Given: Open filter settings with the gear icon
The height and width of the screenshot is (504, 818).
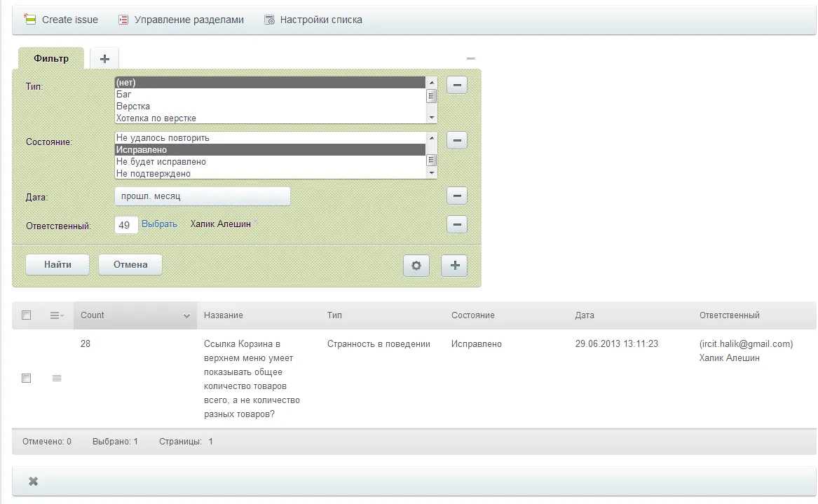Looking at the screenshot, I should point(416,265).
